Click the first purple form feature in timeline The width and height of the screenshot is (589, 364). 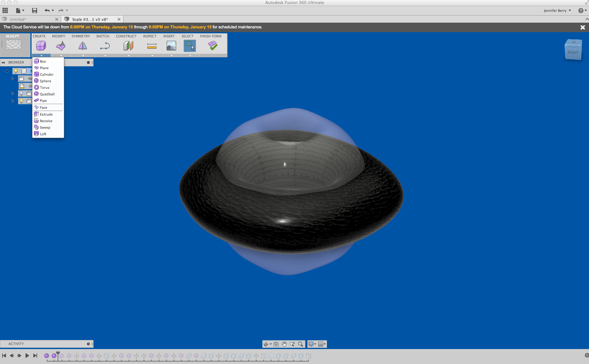click(46, 356)
